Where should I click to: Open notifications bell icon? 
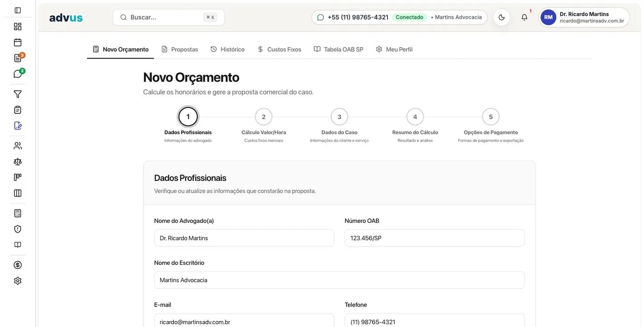coord(524,18)
